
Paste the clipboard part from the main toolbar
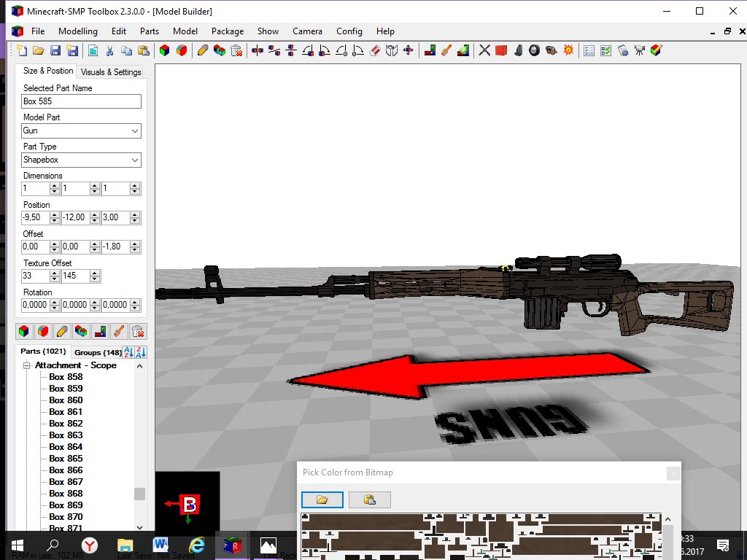144,50
